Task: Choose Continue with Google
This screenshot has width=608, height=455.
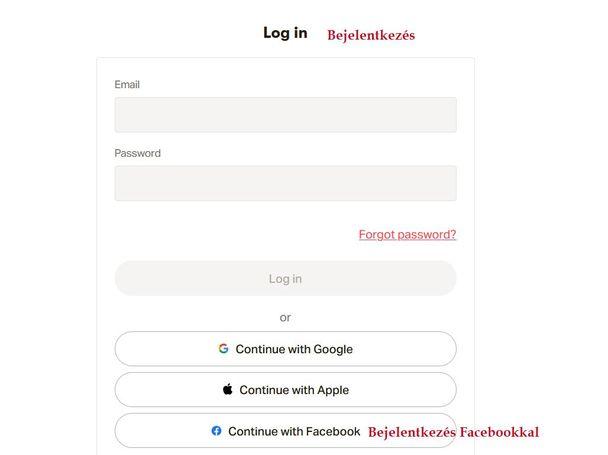Action: tap(285, 349)
